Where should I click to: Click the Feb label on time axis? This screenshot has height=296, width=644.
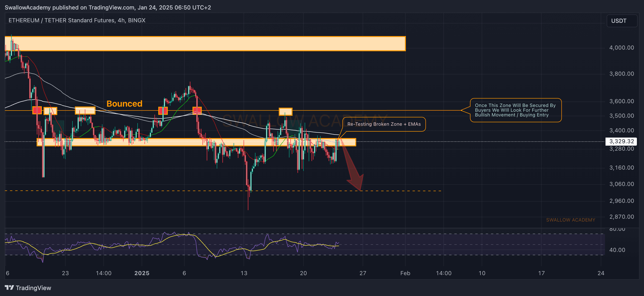click(x=405, y=273)
